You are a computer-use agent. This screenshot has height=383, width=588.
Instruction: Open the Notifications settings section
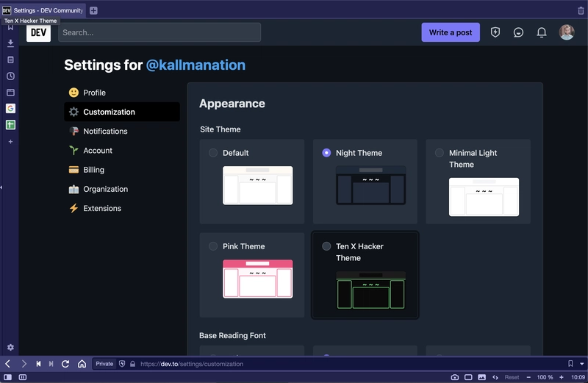point(122,131)
